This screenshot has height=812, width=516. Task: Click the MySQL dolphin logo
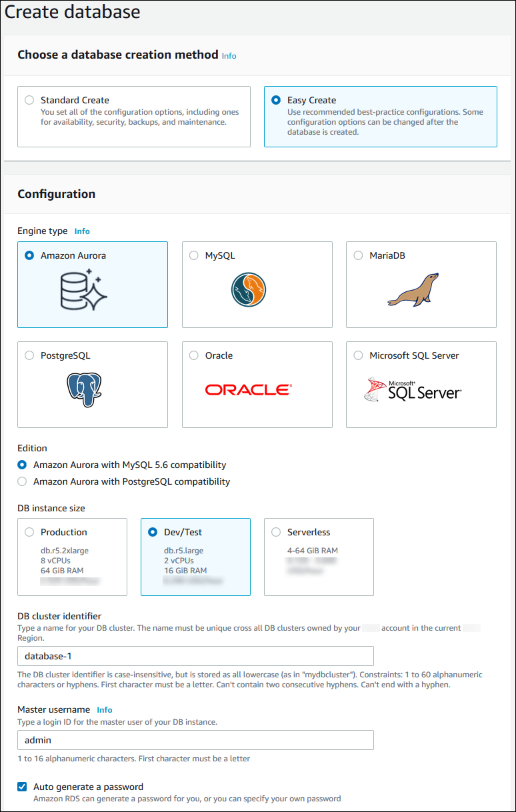click(x=249, y=290)
